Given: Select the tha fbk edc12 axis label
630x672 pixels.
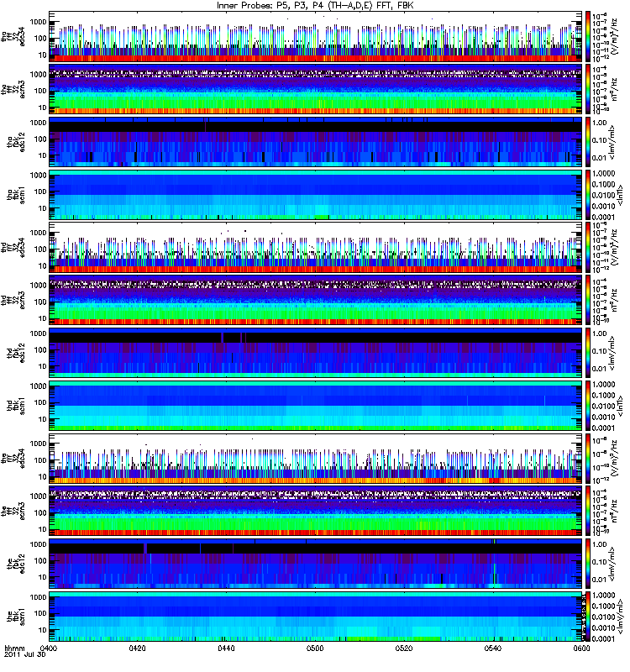Looking at the screenshot, I should click(16, 142).
